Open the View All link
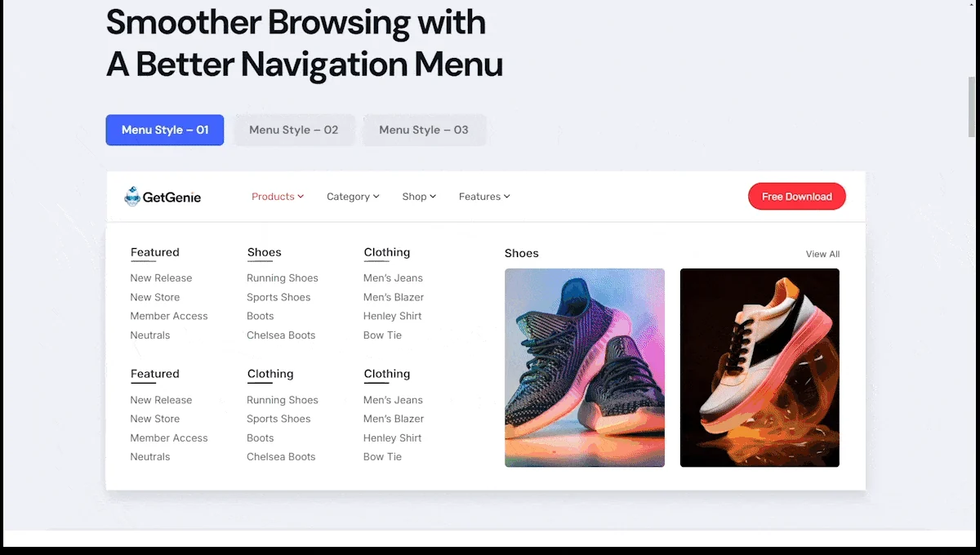Screen dimensions: 980x555 pos(822,254)
